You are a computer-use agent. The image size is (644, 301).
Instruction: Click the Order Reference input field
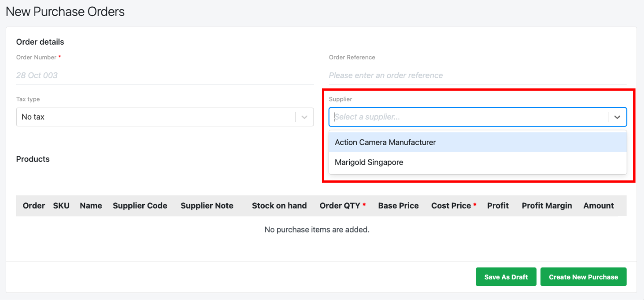coord(478,75)
